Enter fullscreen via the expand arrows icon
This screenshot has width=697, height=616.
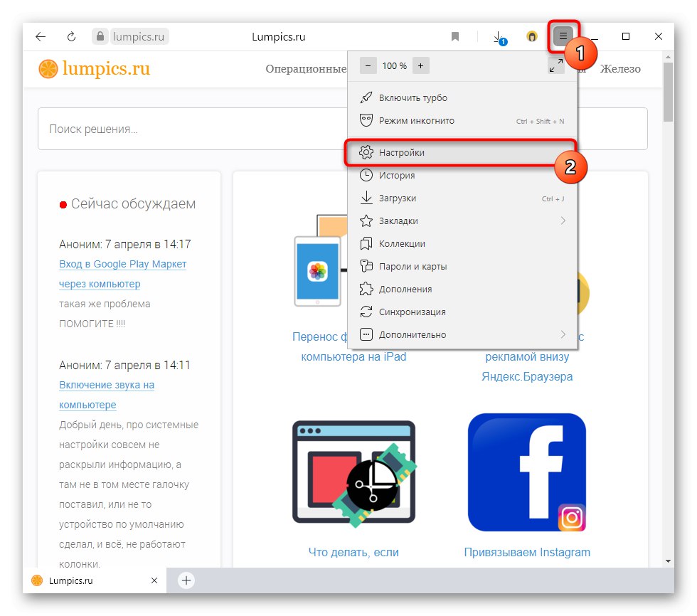(555, 65)
